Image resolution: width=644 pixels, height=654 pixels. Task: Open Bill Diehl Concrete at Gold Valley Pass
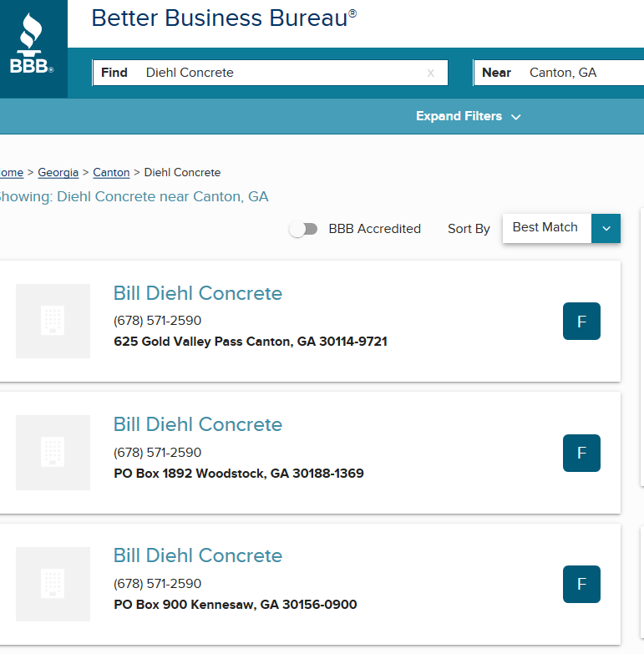coord(198,293)
